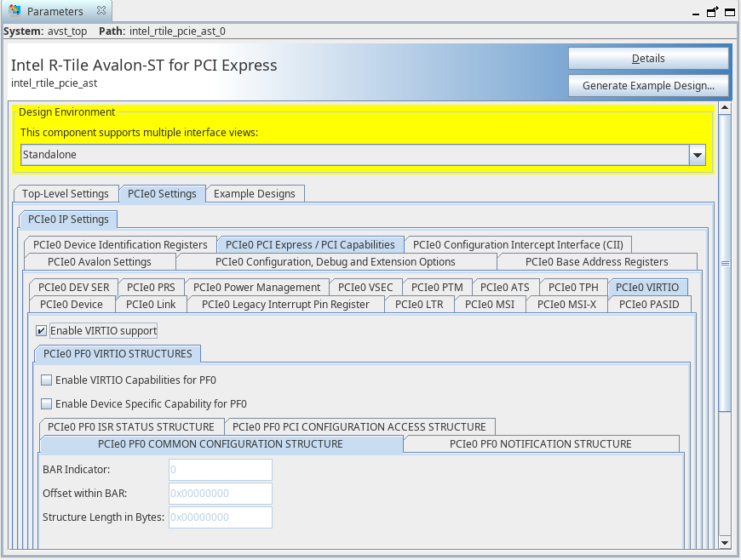Open PCIe0 Base Address Registers tab
The width and height of the screenshot is (741, 560).
point(596,261)
